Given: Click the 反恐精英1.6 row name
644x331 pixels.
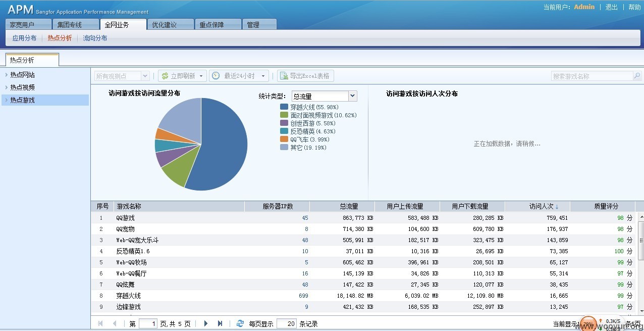Looking at the screenshot, I should tap(133, 251).
